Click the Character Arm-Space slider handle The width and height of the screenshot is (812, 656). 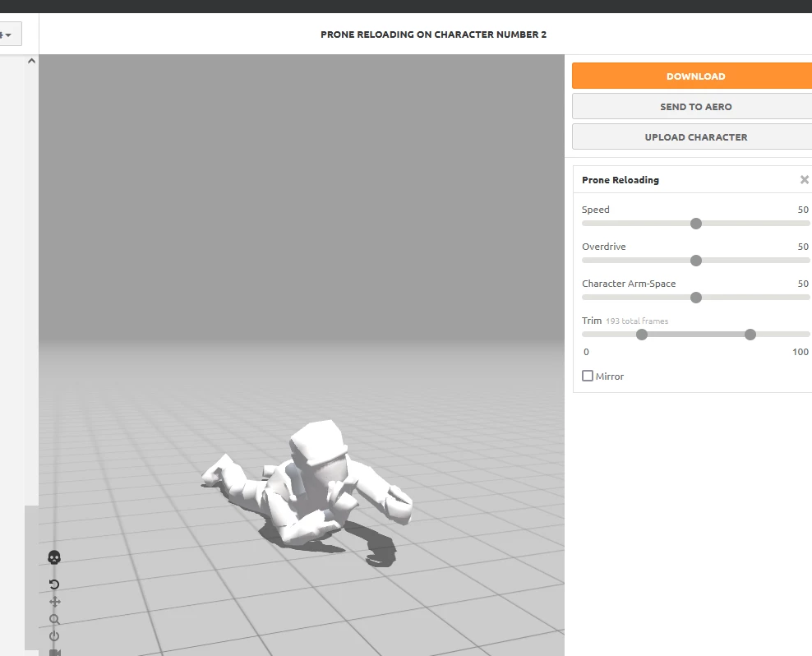tap(696, 298)
